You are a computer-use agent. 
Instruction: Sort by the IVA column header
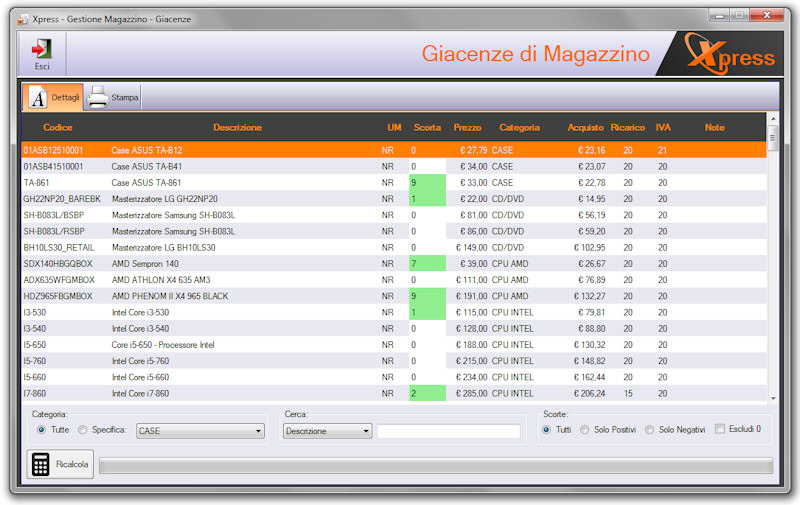(663, 128)
